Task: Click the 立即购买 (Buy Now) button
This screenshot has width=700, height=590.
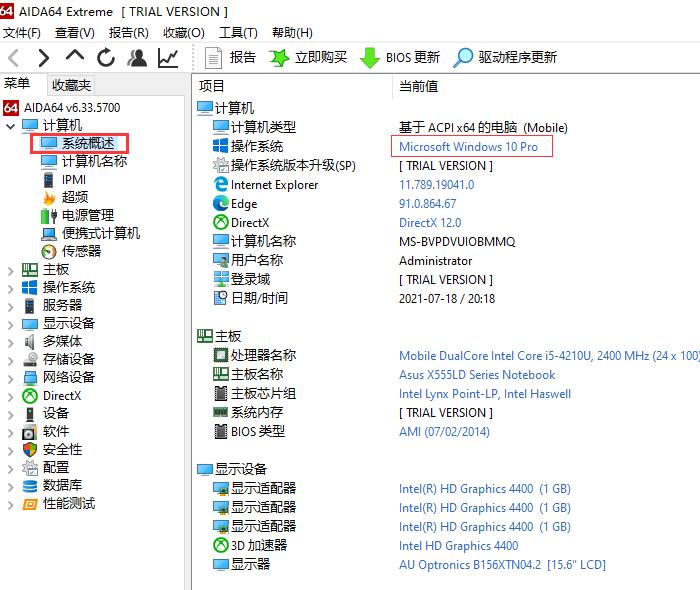Action: 308,58
